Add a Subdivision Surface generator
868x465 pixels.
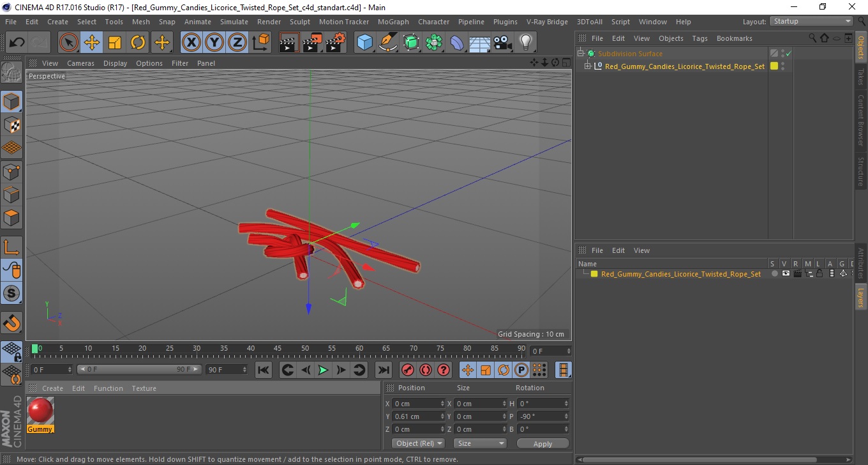coord(411,43)
